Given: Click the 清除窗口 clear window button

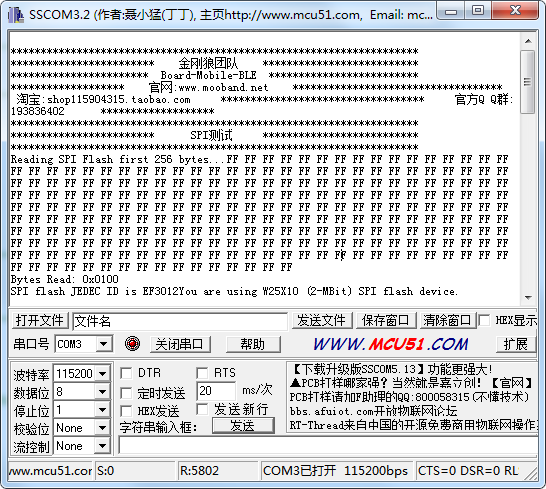Looking at the screenshot, I should (447, 320).
